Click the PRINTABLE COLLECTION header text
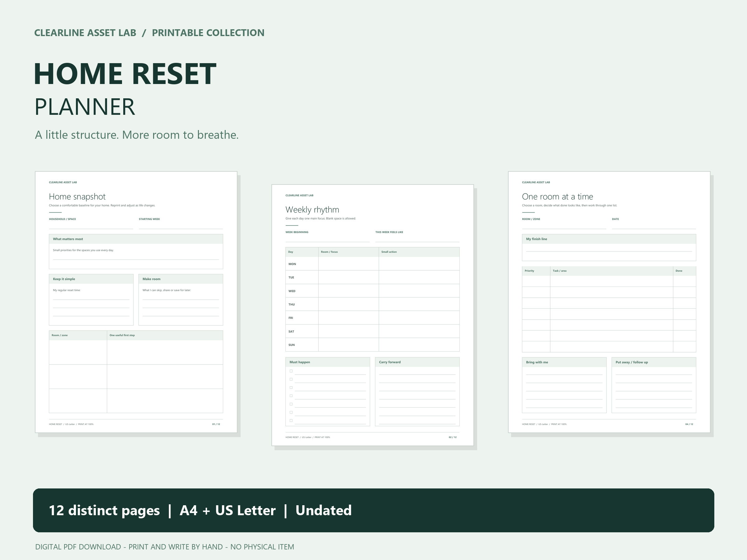 208,33
